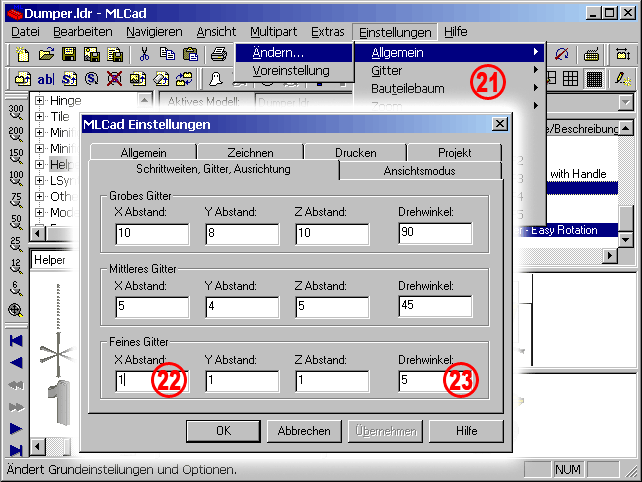Viewport: 642px width, 482px height.
Task: Choose Voreinstellung from the submenu
Action: tap(294, 71)
